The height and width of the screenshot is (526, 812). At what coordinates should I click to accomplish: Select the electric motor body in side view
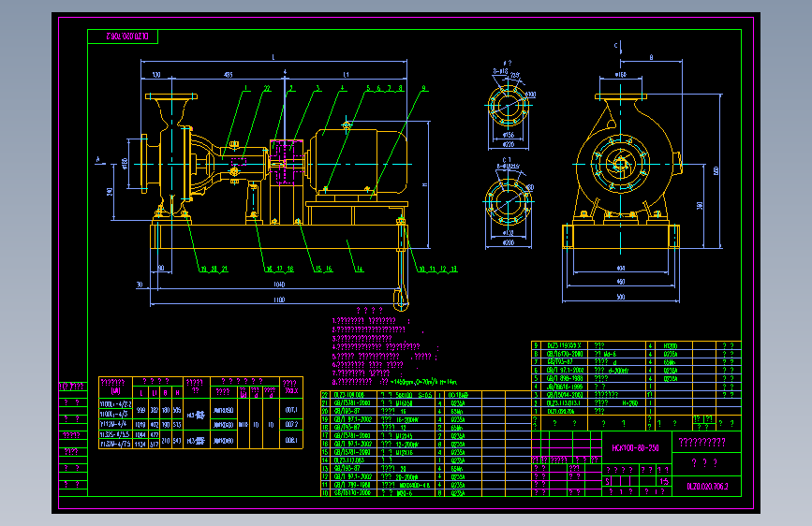[358, 162]
